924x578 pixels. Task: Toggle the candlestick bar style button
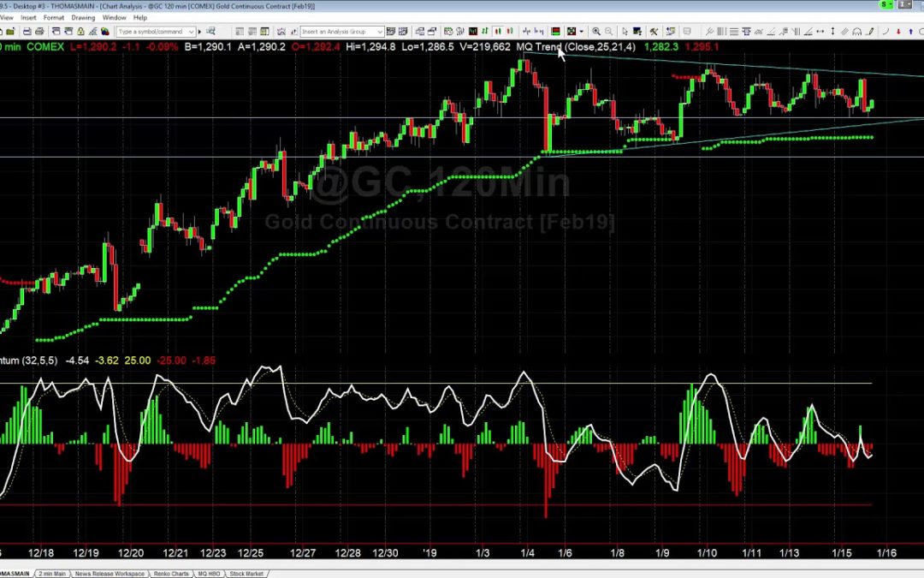click(x=498, y=32)
